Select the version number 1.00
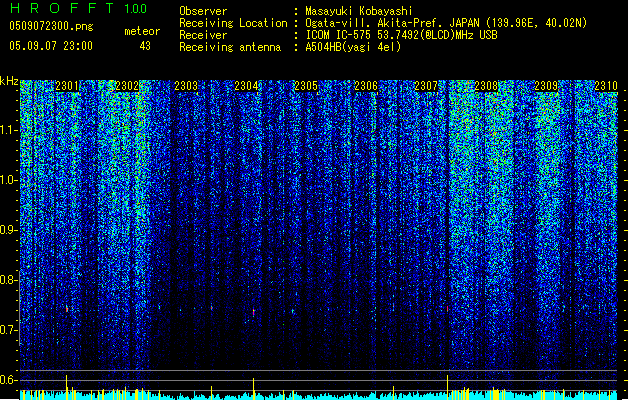Screen dimensions: 629x400 [x=135, y=8]
